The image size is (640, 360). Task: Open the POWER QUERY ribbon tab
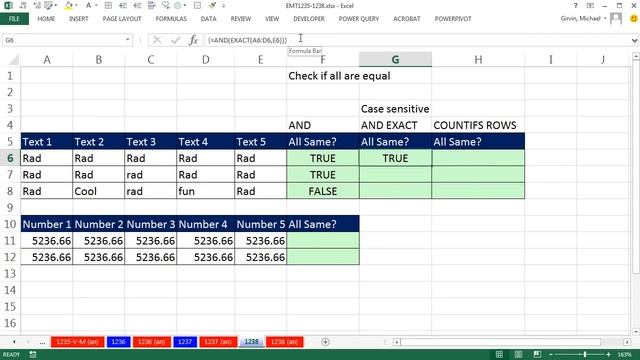[359, 19]
